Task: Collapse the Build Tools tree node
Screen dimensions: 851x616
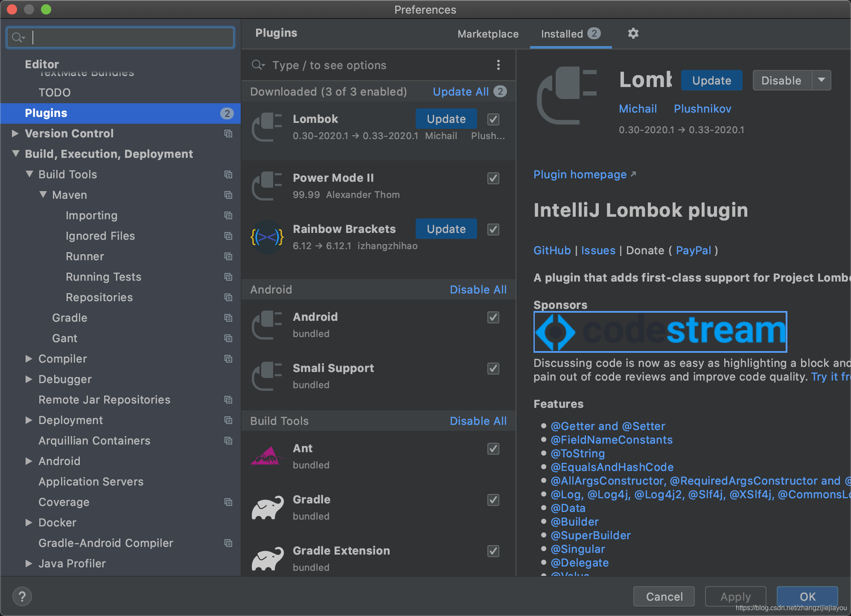Action: point(29,174)
